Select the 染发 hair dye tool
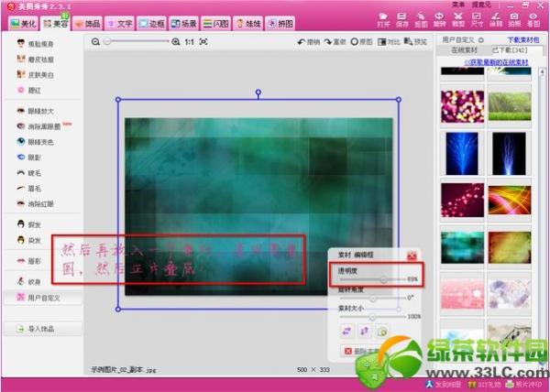The image size is (550, 392). [29, 240]
